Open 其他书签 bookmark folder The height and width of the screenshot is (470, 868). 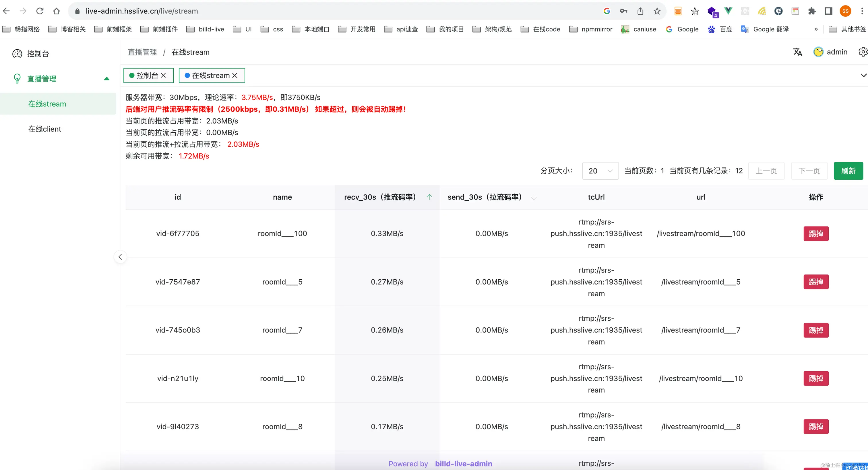(x=847, y=29)
